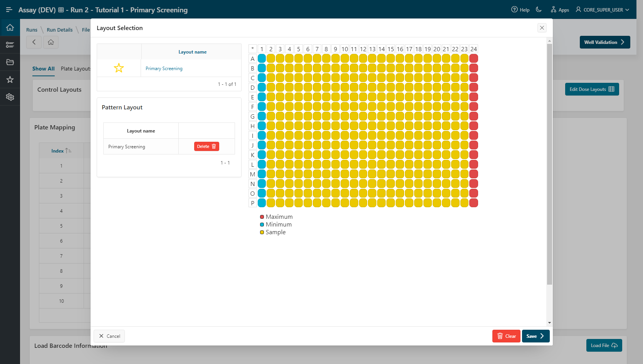Click Maximum well A24
The image size is (643, 364).
coord(474,59)
